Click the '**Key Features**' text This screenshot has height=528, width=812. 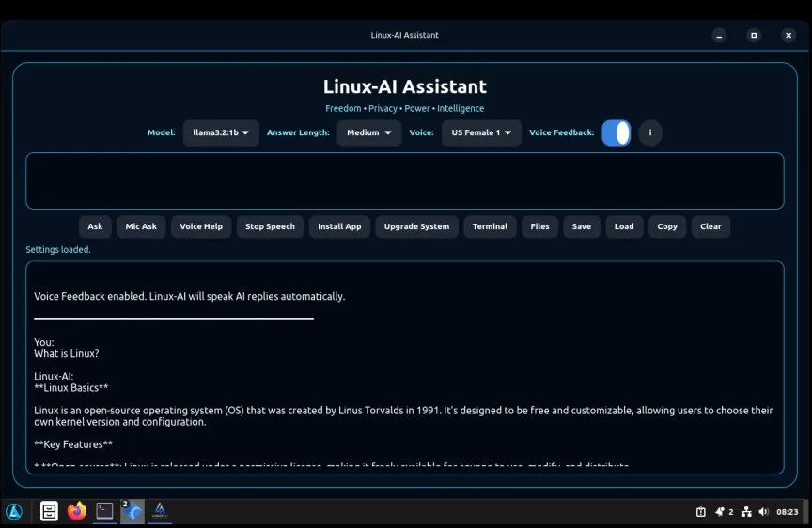[73, 444]
